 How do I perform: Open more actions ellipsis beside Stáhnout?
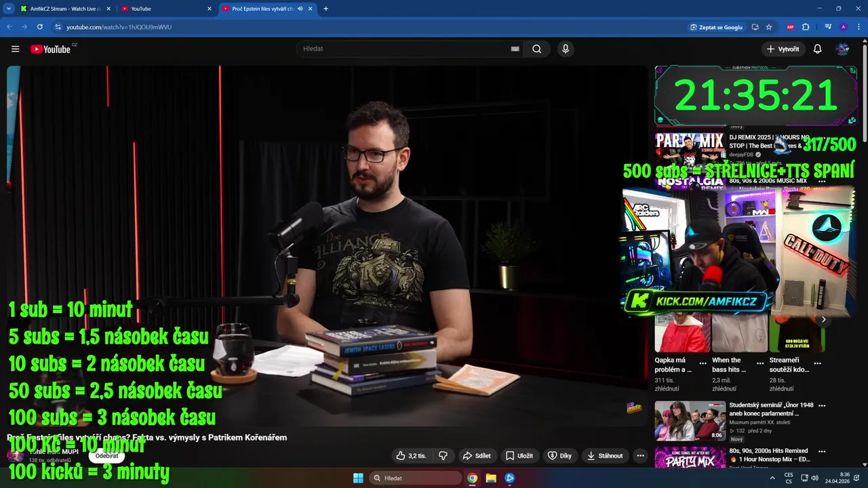click(x=640, y=455)
